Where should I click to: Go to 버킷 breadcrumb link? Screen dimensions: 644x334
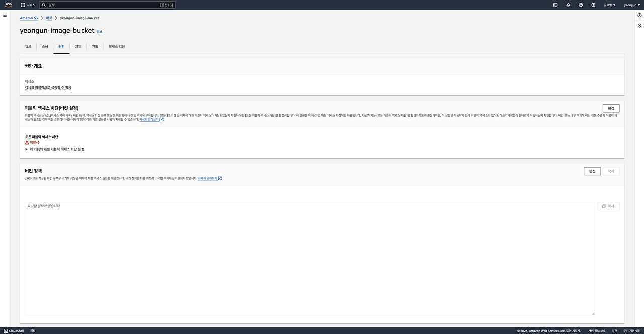tap(49, 18)
